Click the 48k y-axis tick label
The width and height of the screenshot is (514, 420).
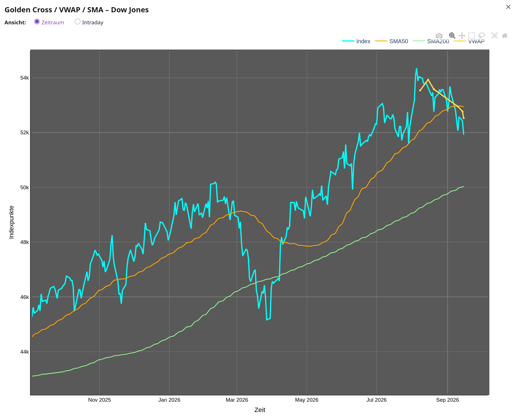click(25, 242)
